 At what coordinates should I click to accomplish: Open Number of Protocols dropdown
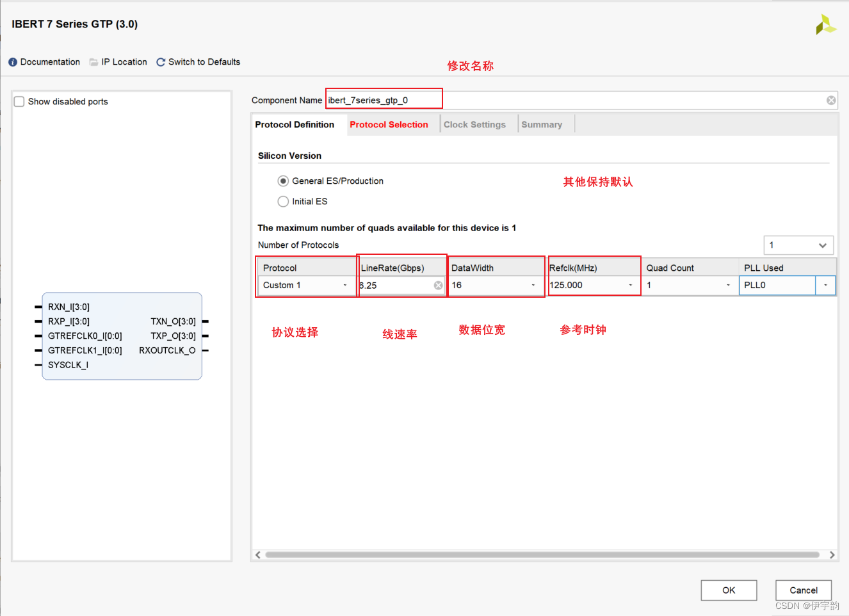pos(798,245)
